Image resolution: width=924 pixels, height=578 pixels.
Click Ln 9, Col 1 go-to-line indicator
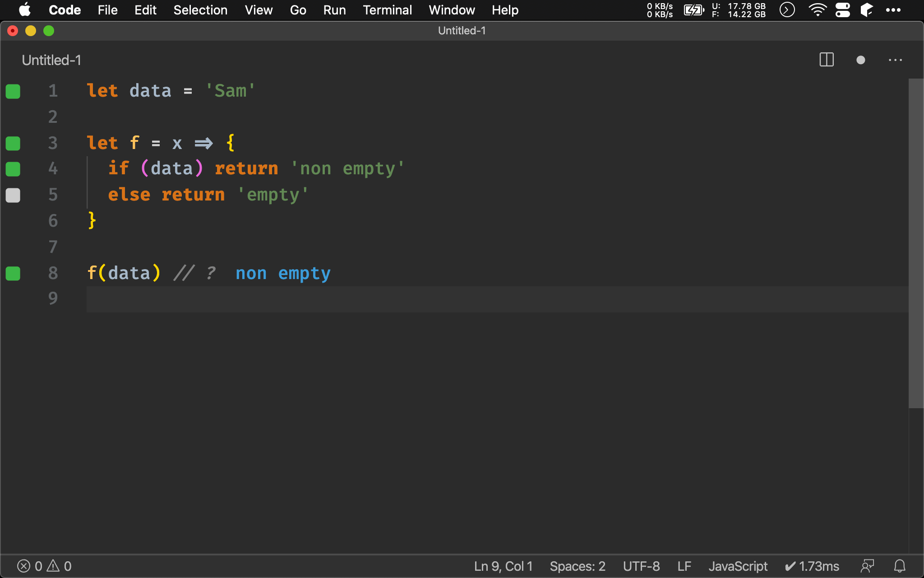(503, 566)
